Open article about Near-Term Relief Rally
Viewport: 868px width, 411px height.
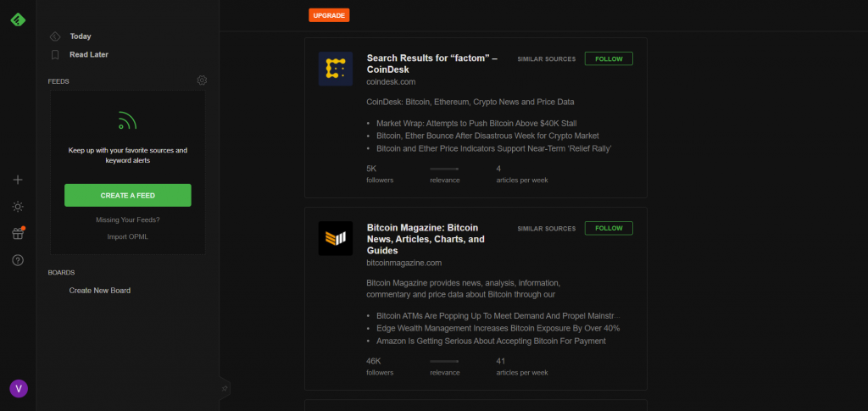(494, 148)
